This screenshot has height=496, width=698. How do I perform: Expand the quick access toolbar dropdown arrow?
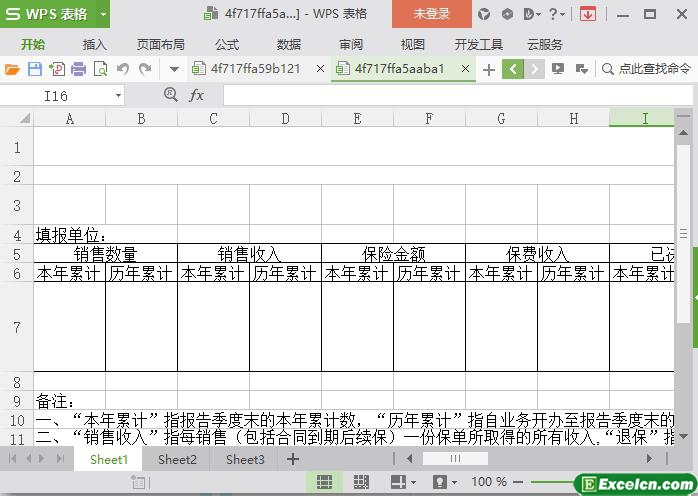tap(174, 69)
